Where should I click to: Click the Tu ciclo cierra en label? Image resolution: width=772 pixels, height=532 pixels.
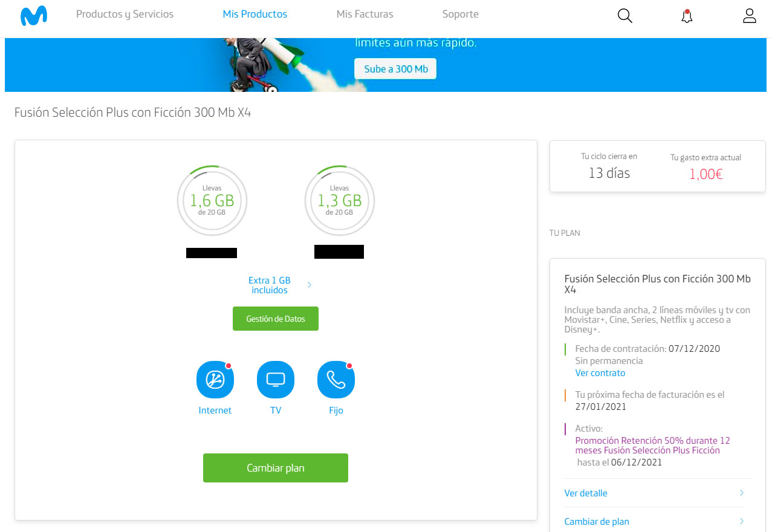609,156
